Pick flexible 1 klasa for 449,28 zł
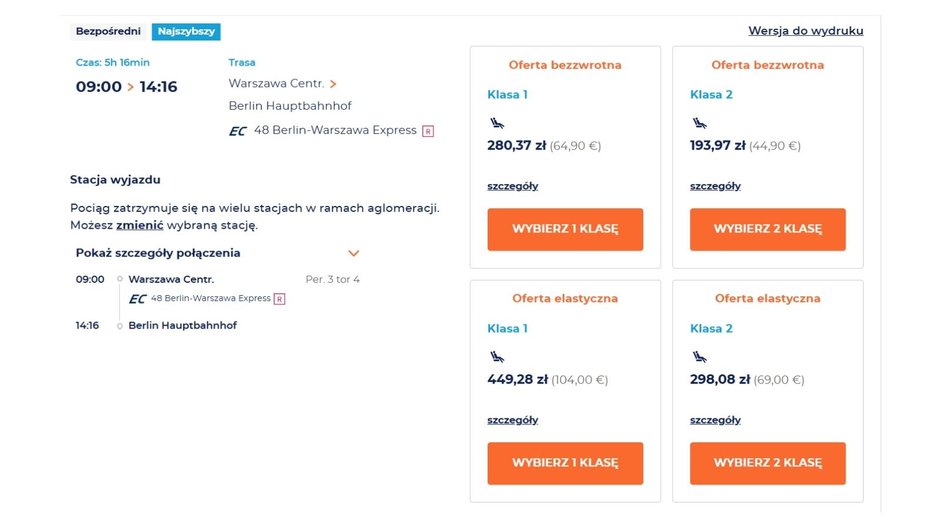 [565, 463]
